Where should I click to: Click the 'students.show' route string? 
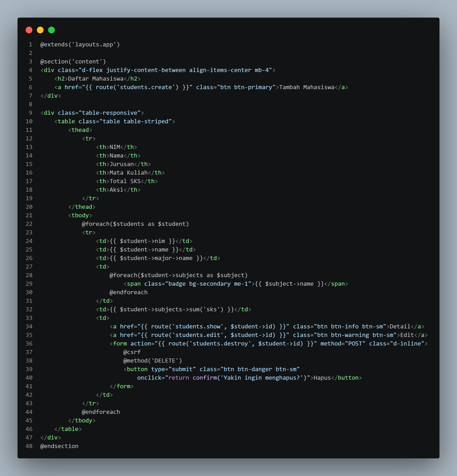[x=198, y=327]
